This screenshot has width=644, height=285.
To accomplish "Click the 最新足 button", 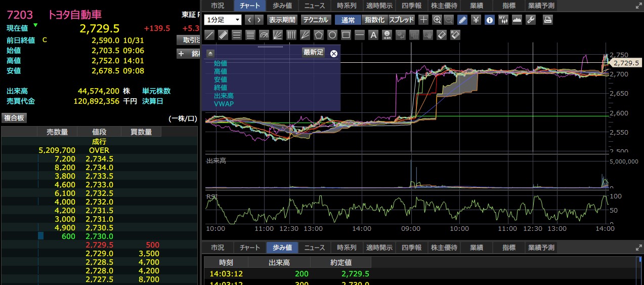I will [313, 52].
